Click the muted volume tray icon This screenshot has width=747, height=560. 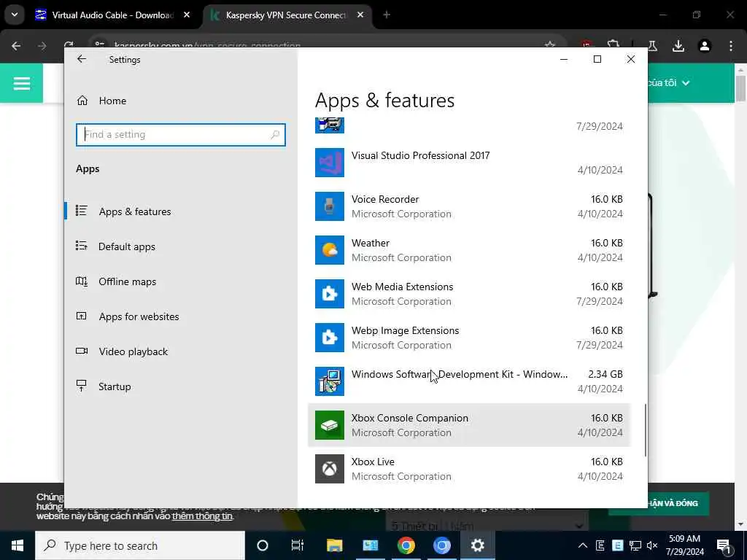click(652, 545)
